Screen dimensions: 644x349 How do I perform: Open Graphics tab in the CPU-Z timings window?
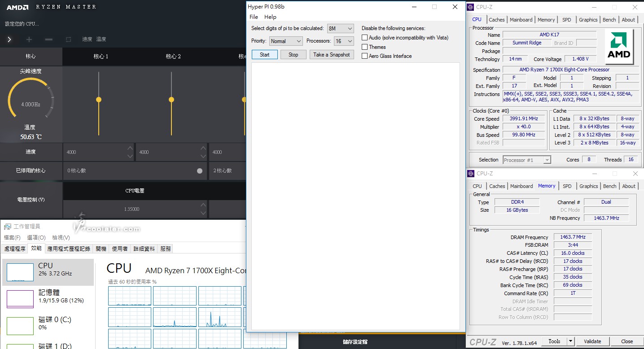pyautogui.click(x=589, y=186)
